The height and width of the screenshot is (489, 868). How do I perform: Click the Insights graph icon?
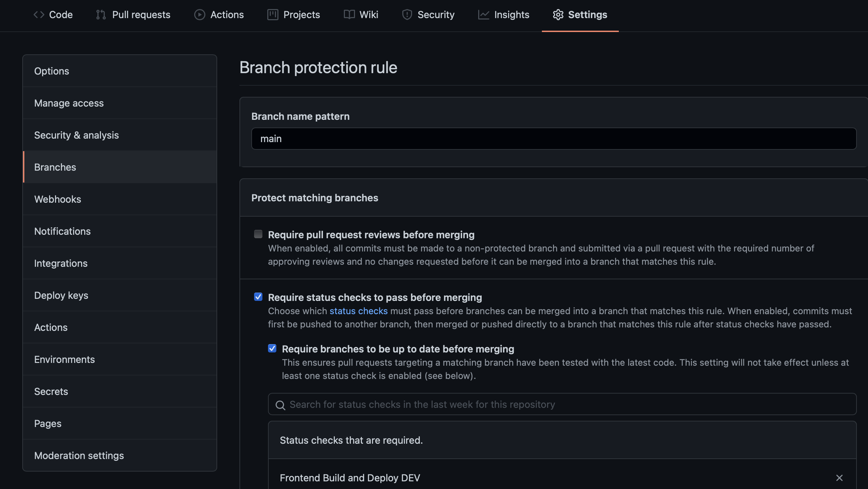coord(483,15)
